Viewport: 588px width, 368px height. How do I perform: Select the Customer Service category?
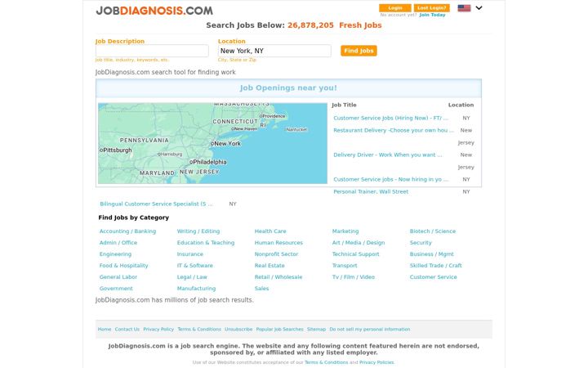433,277
